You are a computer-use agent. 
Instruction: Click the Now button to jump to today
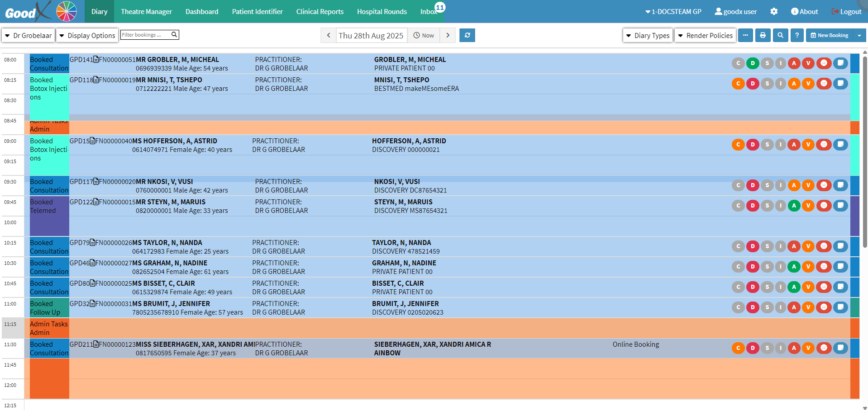(424, 35)
